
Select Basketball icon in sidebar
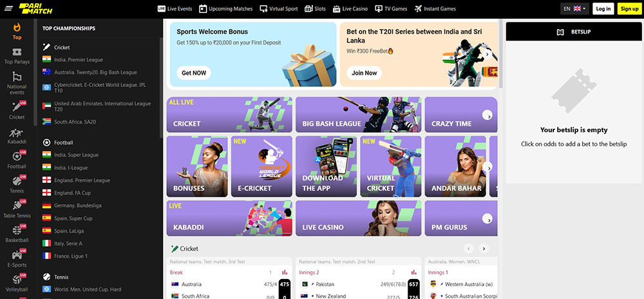point(17,231)
